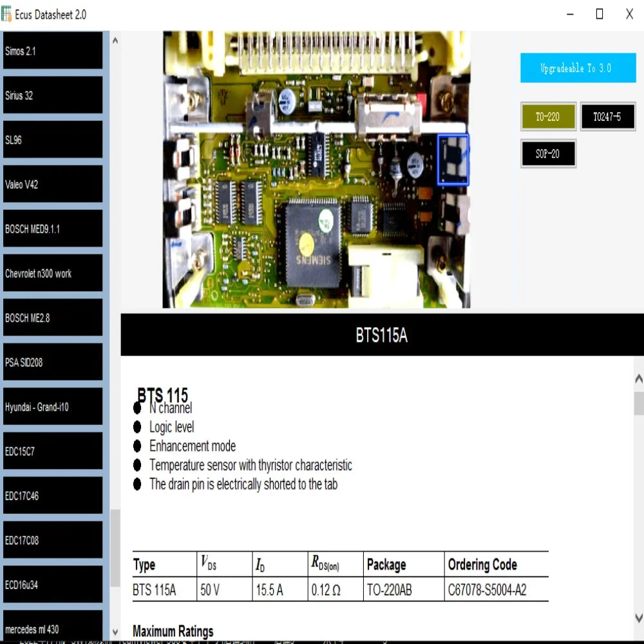Switch to the SOP-20 package option
The height and width of the screenshot is (644, 644).
click(548, 154)
